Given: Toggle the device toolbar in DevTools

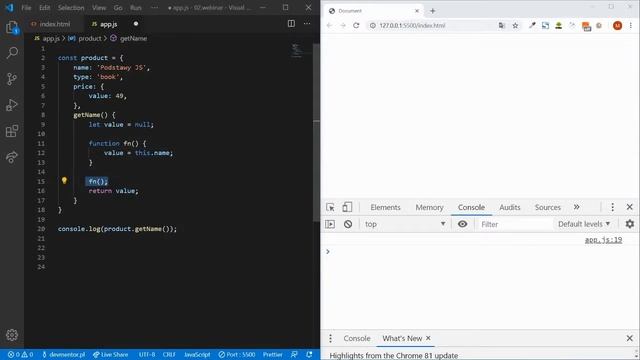Looking at the screenshot, I should click(x=347, y=207).
